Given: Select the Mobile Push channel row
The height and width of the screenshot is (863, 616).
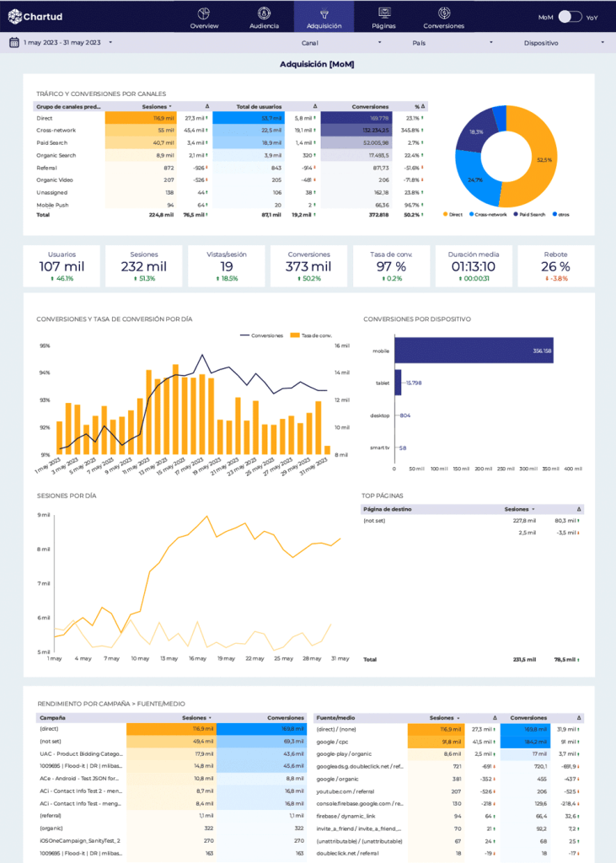Looking at the screenshot, I should (231, 205).
